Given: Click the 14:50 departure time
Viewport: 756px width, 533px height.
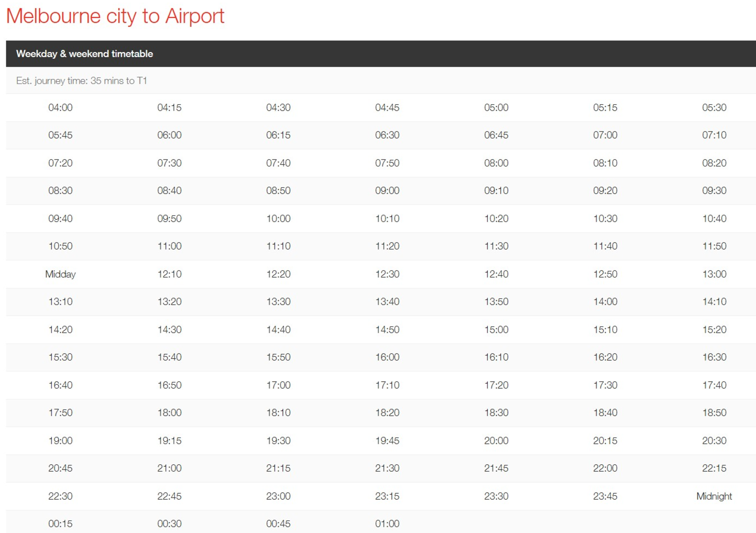Looking at the screenshot, I should pos(387,330).
